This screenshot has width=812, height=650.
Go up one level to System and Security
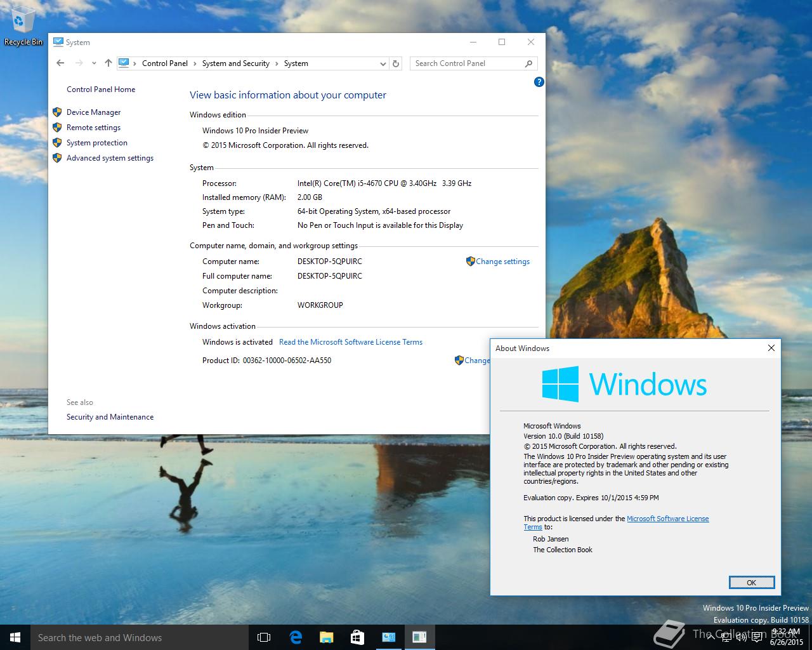click(108, 63)
